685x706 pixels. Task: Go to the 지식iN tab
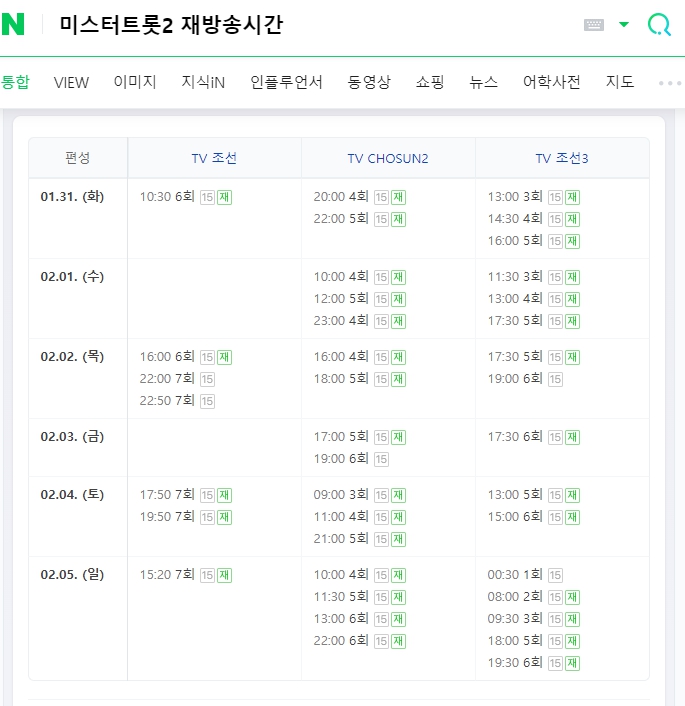(203, 82)
